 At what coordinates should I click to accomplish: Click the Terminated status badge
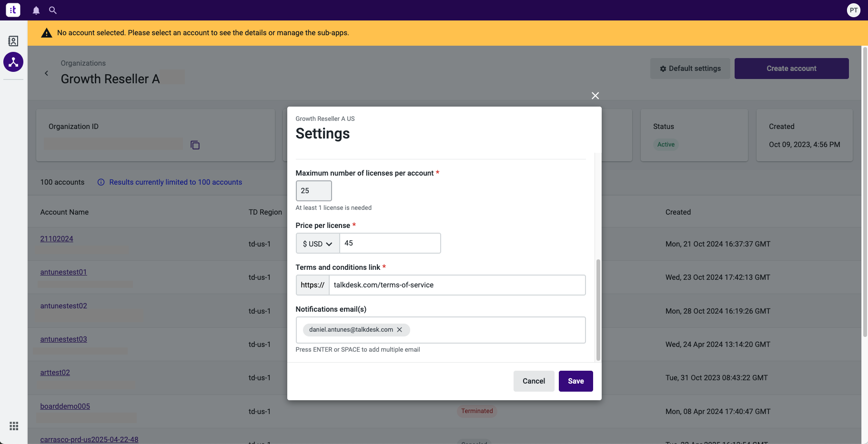tap(477, 411)
